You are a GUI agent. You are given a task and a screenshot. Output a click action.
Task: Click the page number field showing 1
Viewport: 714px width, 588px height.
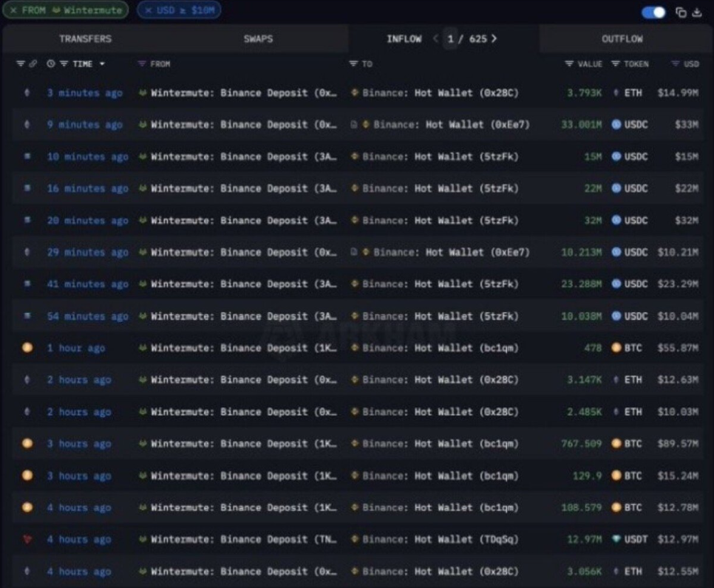click(x=450, y=38)
